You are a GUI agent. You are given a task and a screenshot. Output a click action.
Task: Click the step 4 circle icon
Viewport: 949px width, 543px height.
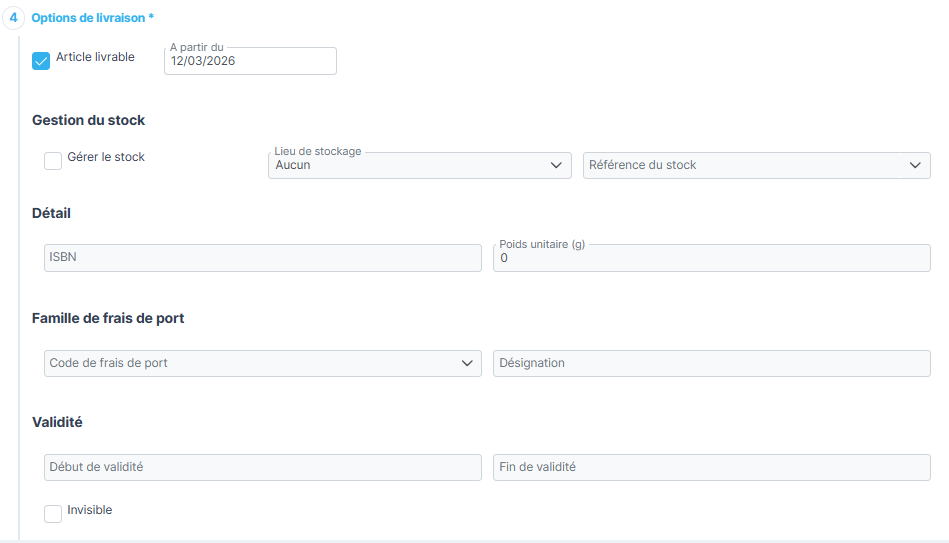[14, 18]
